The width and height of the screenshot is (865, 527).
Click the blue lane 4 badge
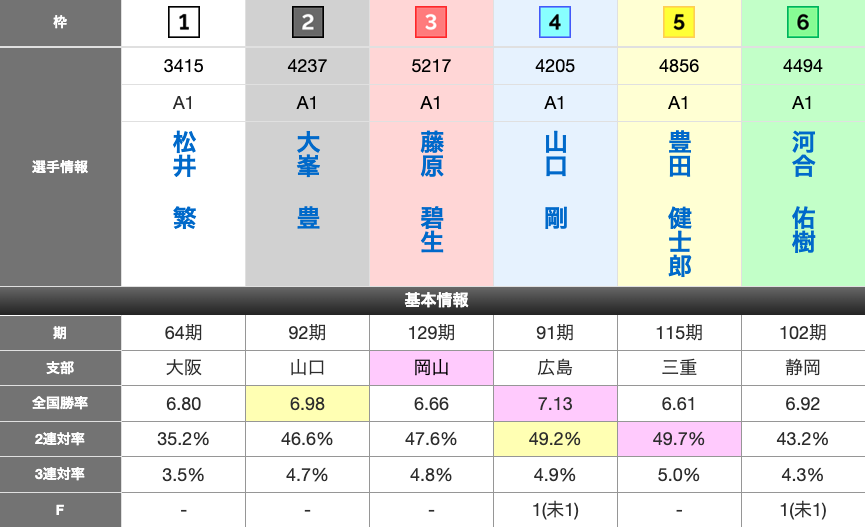tap(555, 22)
